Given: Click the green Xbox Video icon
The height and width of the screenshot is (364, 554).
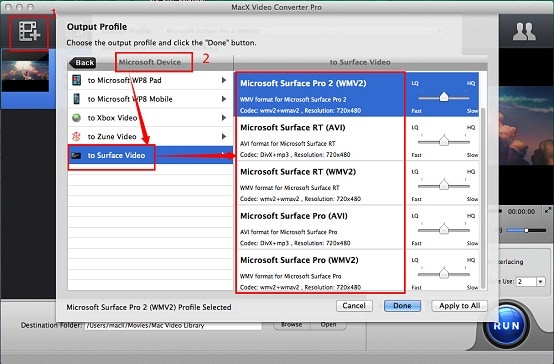Looking at the screenshot, I should 76,118.
